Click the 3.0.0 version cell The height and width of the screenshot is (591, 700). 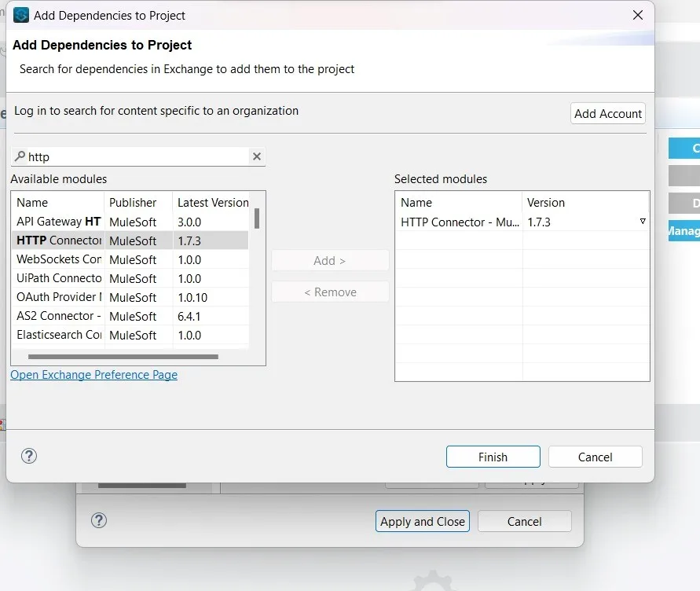coord(189,222)
